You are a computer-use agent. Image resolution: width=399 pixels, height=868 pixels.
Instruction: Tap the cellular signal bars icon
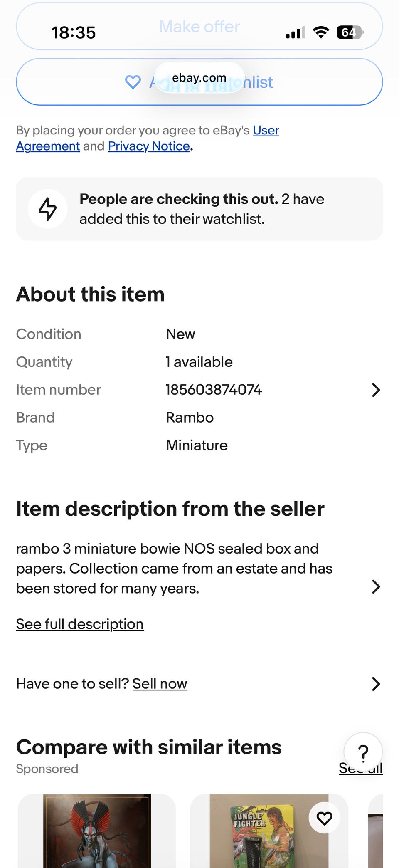point(296,32)
